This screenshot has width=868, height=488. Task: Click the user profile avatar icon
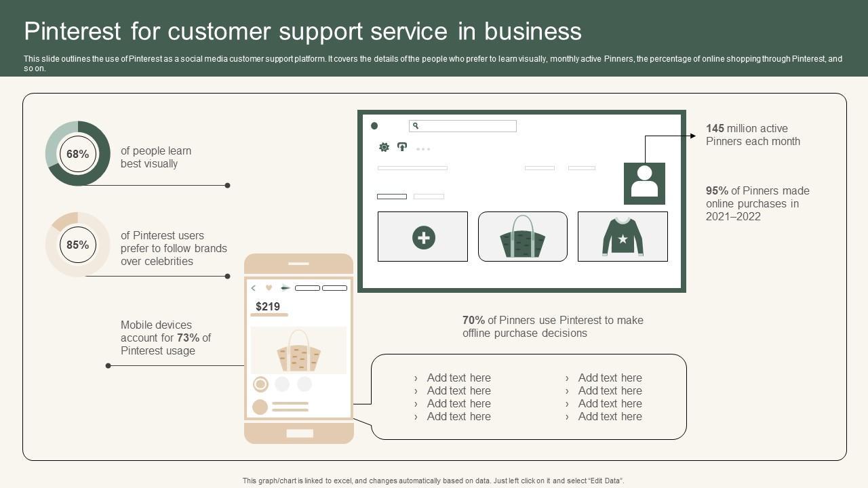coord(644,183)
